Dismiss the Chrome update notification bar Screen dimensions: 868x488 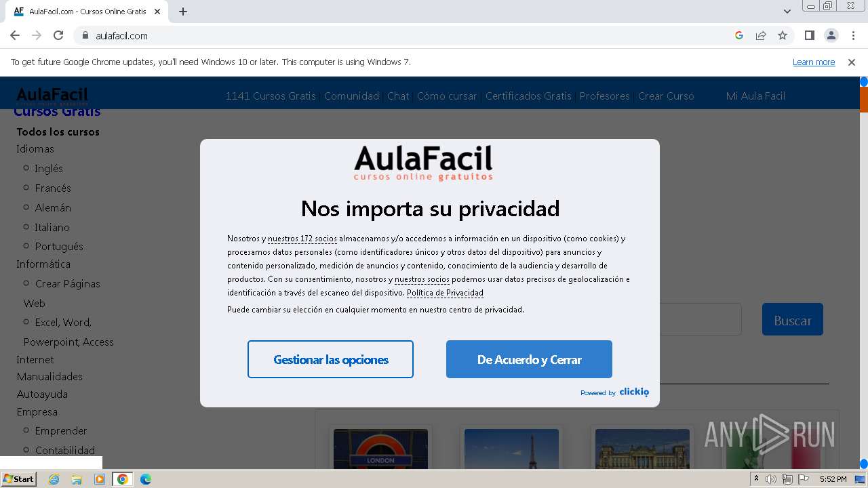point(852,62)
